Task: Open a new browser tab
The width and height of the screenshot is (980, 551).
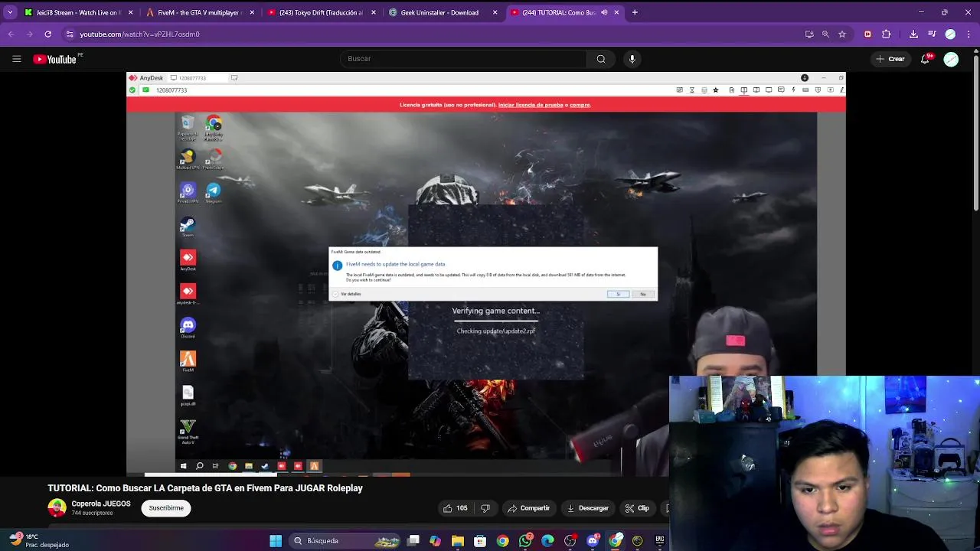Action: click(x=635, y=12)
